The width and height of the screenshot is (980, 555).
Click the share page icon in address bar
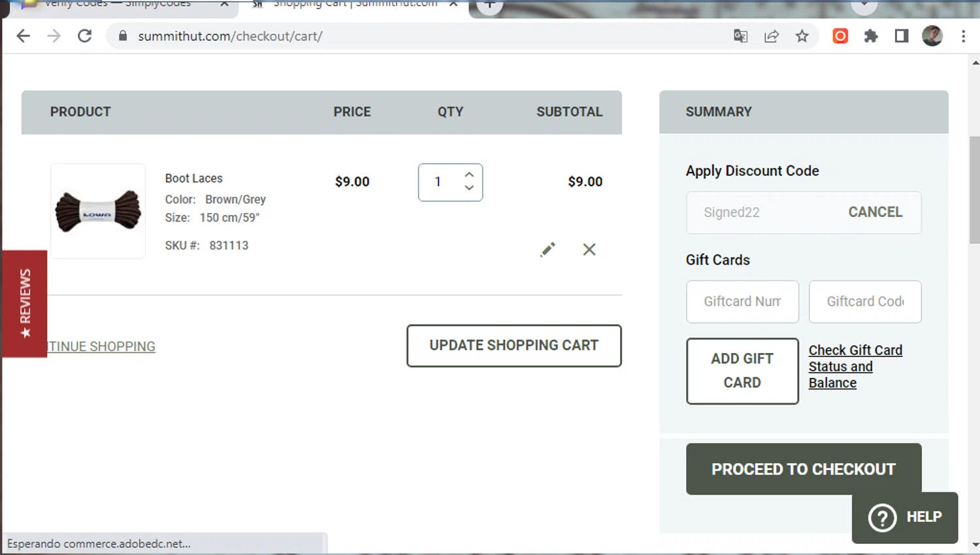point(772,36)
